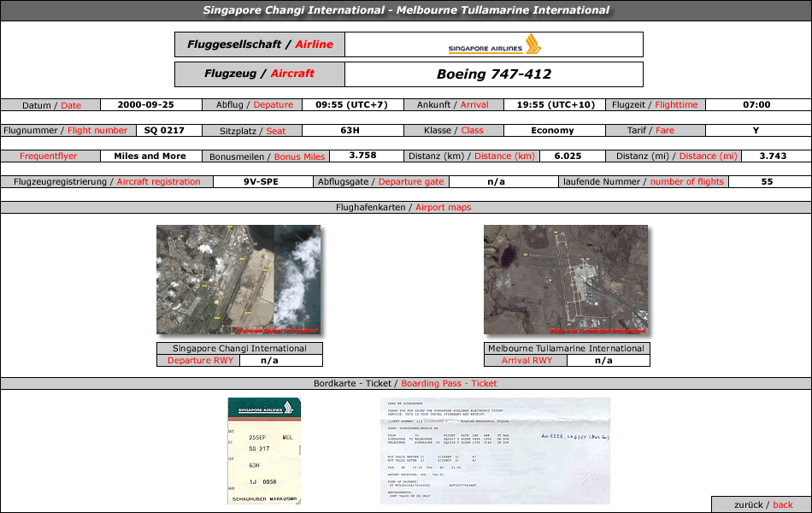Viewport: 812px width, 513px height.
Task: Select arrival time 19:55 (UTC+10)
Action: coord(556,104)
